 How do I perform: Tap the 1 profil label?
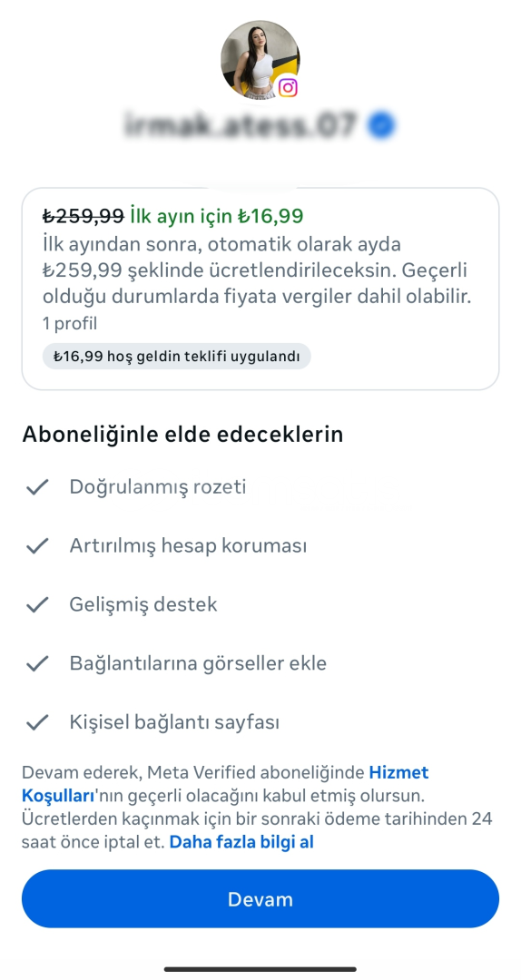coord(69,324)
